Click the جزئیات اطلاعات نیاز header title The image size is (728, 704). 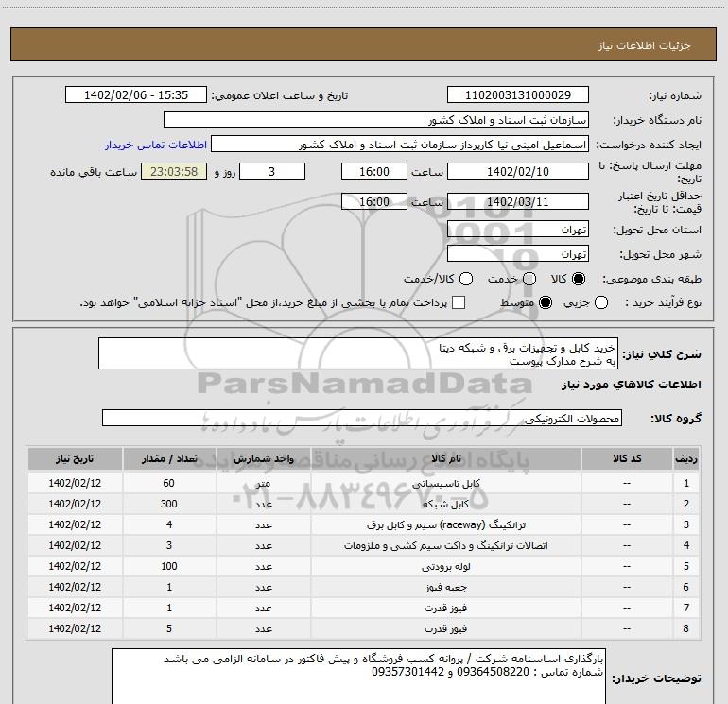(x=645, y=45)
